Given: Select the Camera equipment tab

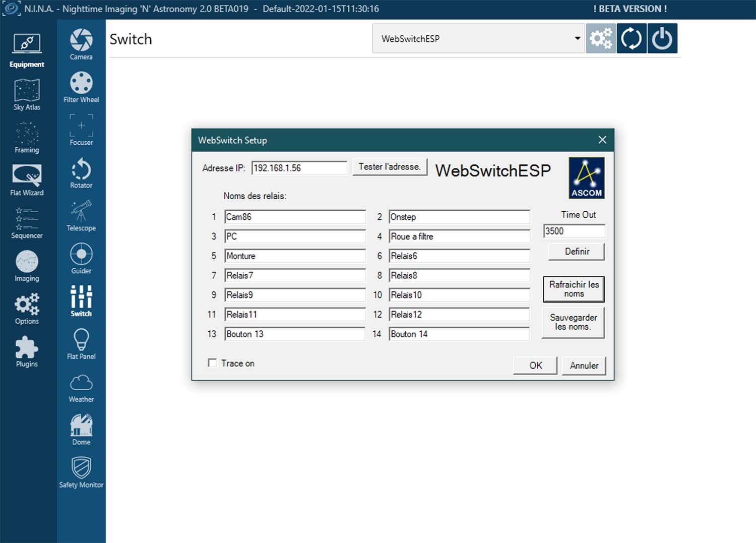Looking at the screenshot, I should click(x=81, y=44).
